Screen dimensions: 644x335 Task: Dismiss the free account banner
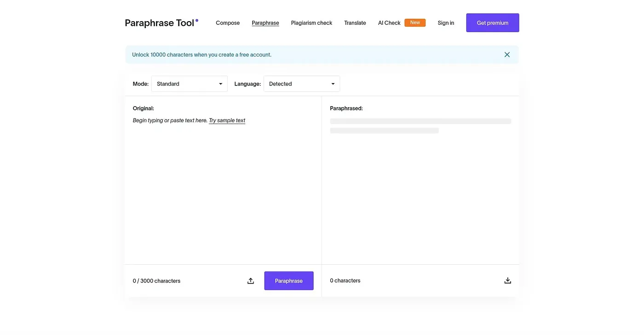pos(507,55)
